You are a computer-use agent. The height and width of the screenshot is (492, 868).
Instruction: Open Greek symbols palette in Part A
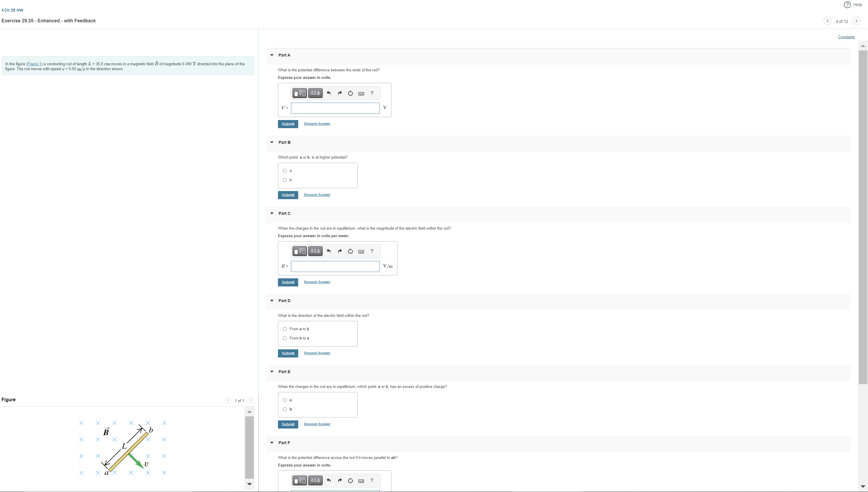point(315,93)
